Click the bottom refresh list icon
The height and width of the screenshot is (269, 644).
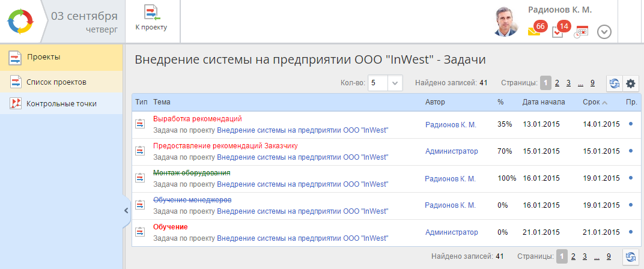[x=630, y=257]
